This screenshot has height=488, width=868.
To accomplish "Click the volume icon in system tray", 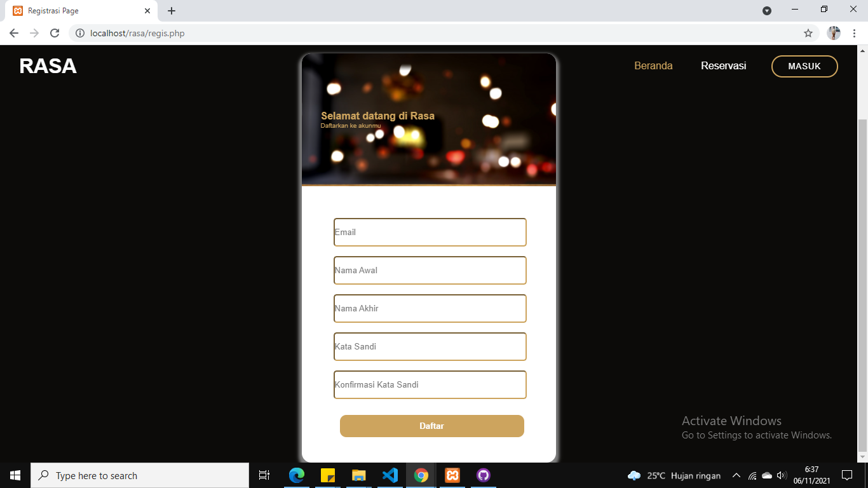I will click(x=782, y=475).
